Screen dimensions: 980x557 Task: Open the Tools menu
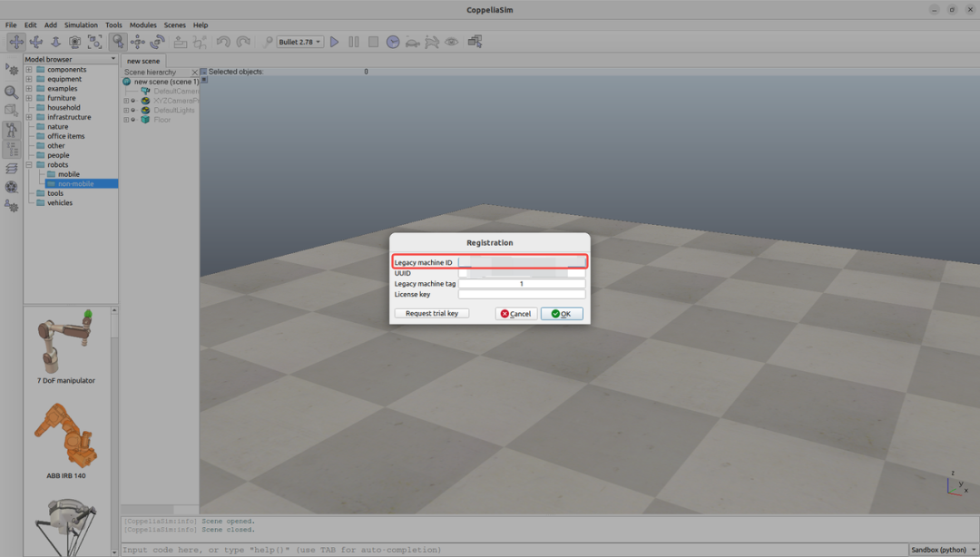(113, 25)
